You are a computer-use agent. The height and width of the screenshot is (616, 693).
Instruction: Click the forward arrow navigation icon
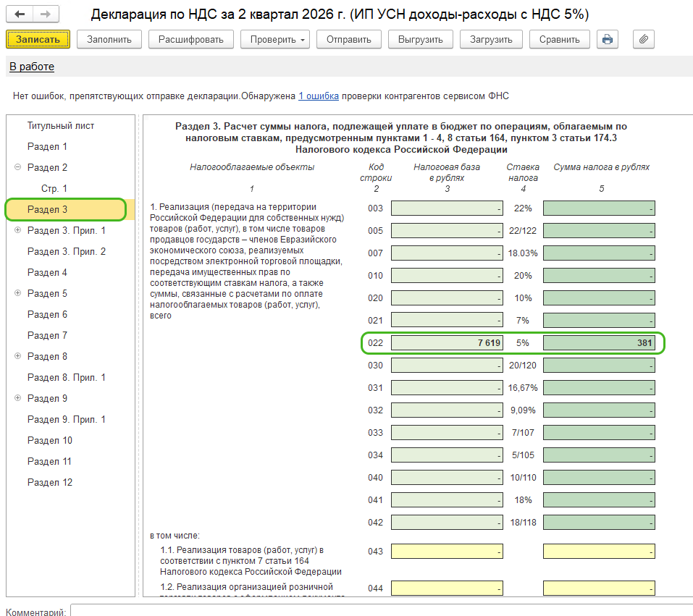46,14
